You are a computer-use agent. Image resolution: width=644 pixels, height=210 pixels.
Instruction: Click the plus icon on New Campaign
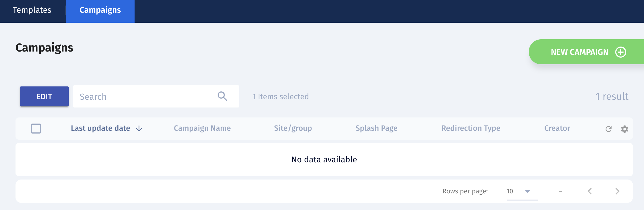pyautogui.click(x=621, y=52)
